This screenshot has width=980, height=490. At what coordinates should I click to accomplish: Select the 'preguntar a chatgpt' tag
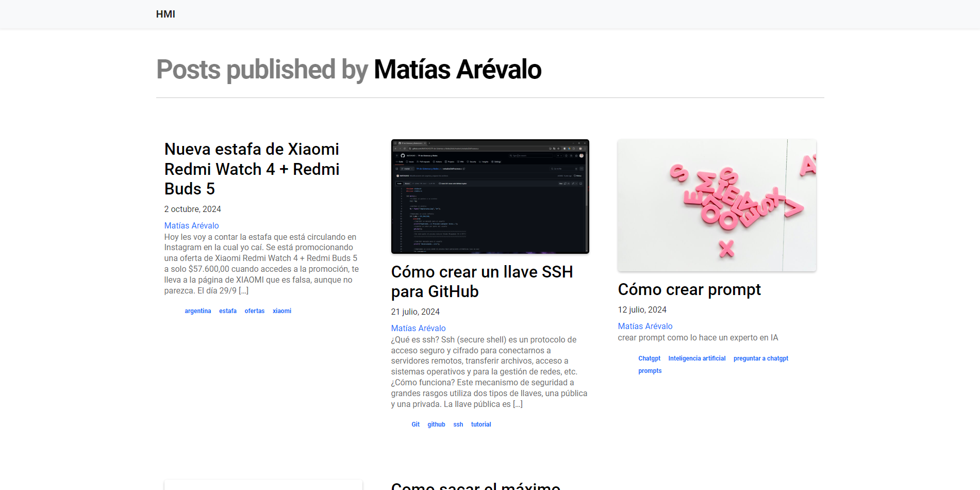coord(761,358)
